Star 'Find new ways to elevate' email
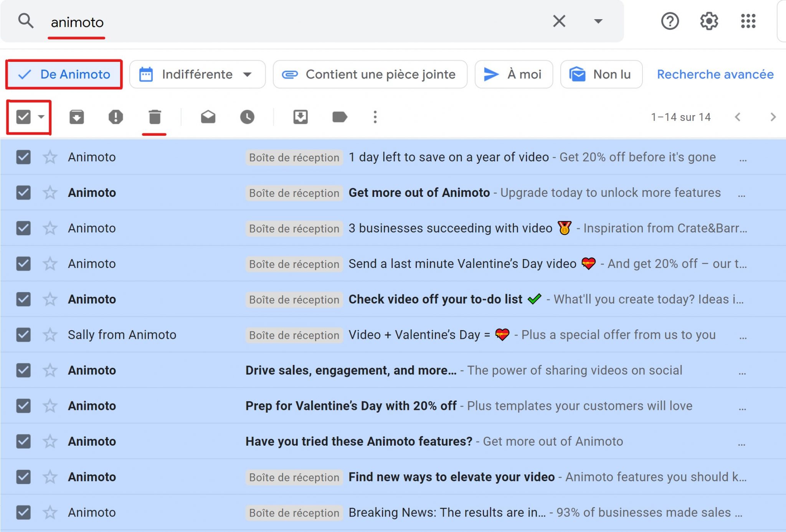This screenshot has height=532, width=786. (50, 477)
